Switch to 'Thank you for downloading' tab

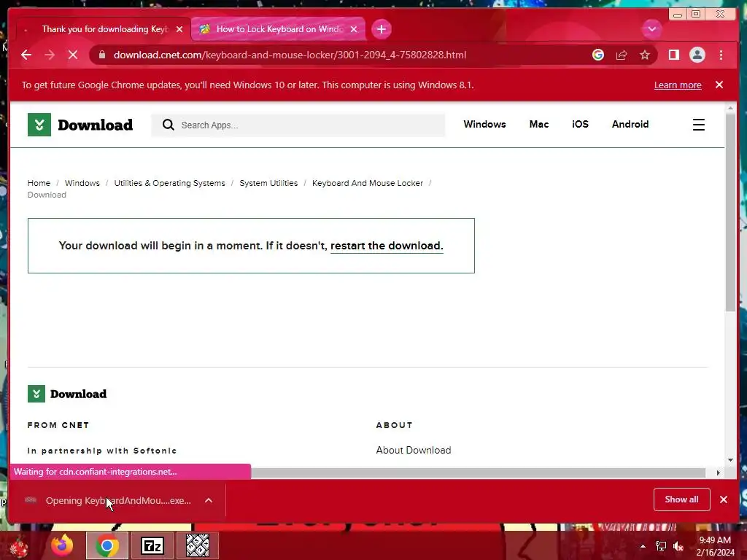tap(102, 29)
